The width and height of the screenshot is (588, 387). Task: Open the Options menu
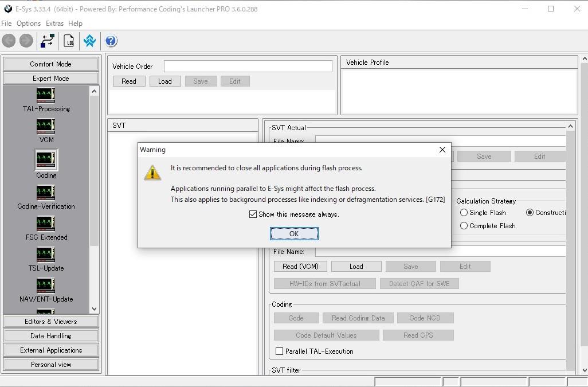tap(29, 24)
